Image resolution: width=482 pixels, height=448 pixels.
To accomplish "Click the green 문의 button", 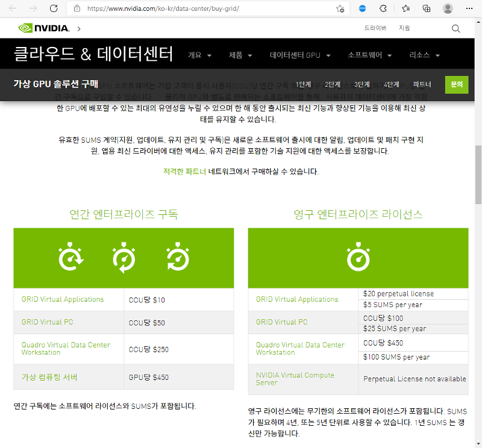I will coord(457,84).
